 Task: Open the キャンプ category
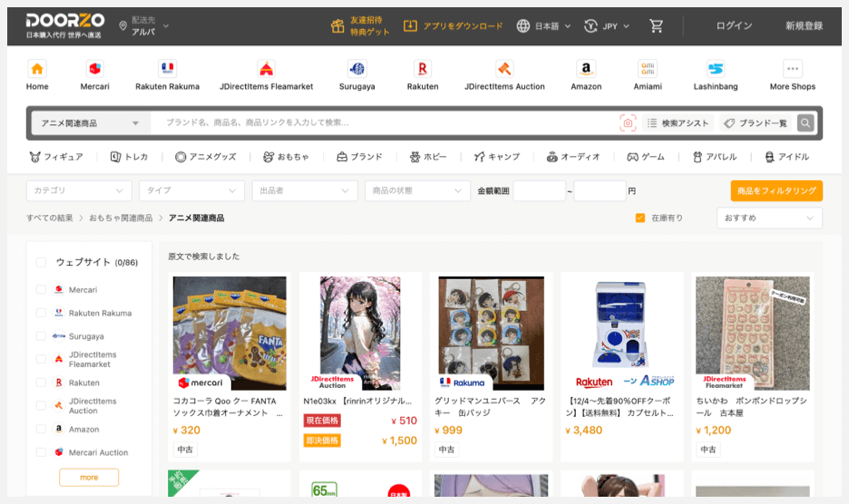coord(496,157)
